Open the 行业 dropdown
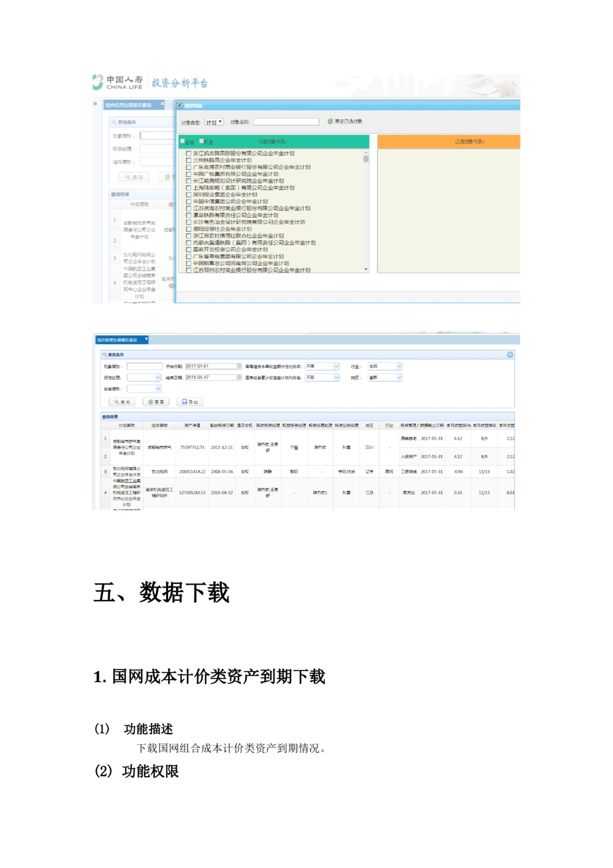Viewport: 613px width, 868px height. 399,366
